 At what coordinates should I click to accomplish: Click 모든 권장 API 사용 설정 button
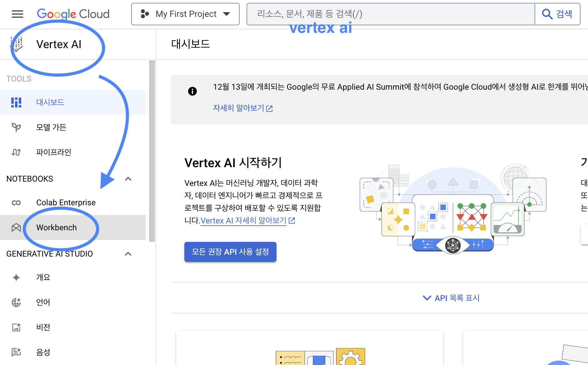click(x=230, y=252)
